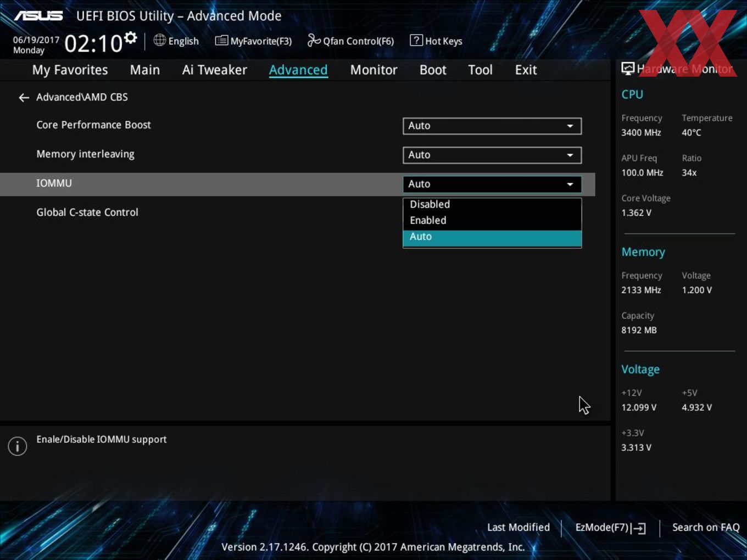
Task: Select Global C-state Control setting
Action: [x=87, y=212]
